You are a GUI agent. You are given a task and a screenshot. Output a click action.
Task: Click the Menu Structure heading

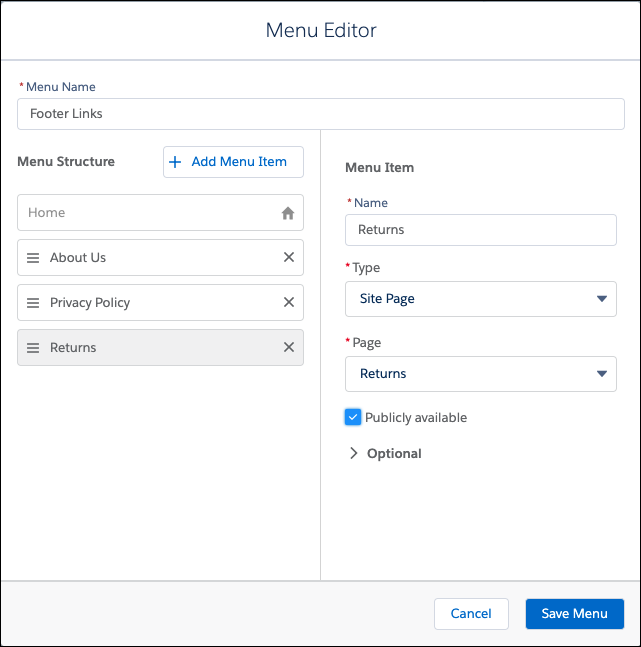(66, 161)
